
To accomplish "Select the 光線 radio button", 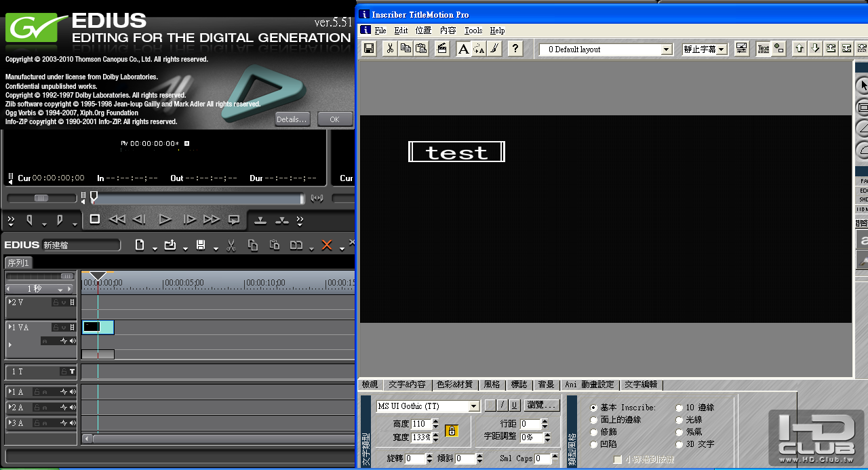I will point(679,420).
